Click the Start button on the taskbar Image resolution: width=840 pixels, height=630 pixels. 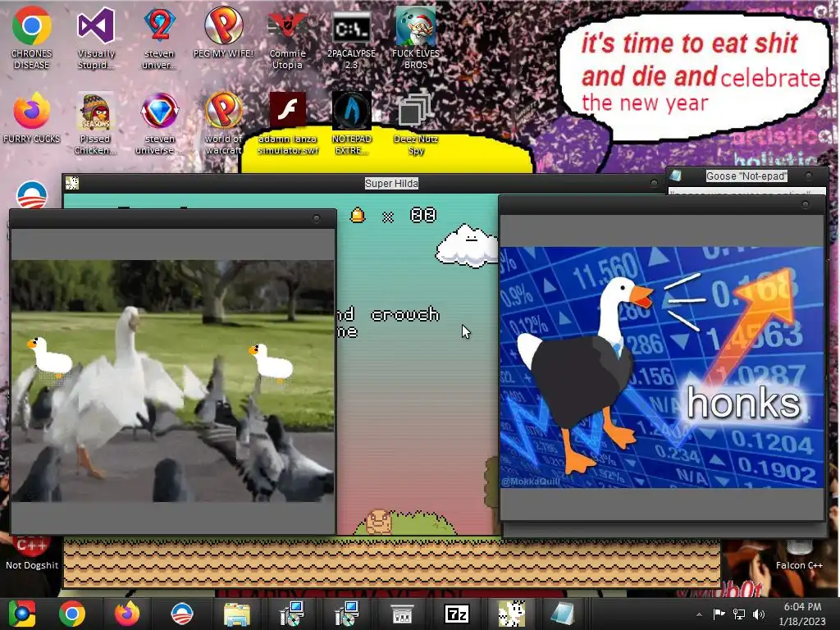[x=22, y=614]
